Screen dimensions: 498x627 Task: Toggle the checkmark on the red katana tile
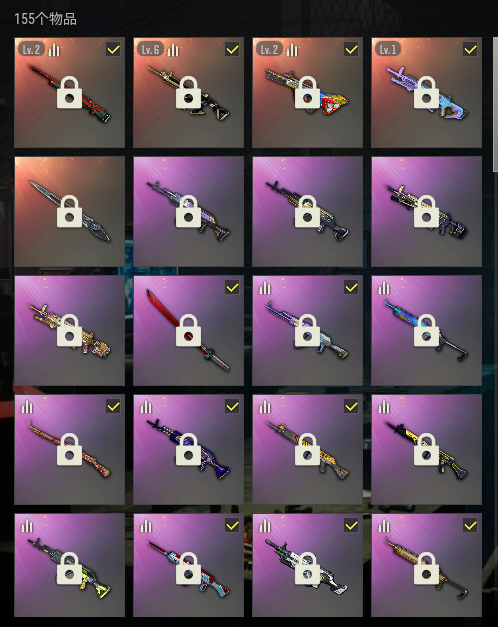[x=232, y=288]
